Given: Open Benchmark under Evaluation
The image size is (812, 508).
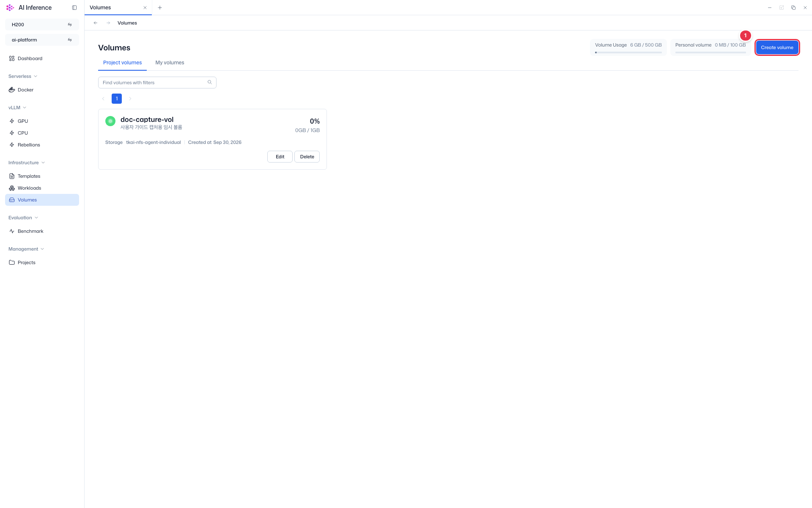Looking at the screenshot, I should click(x=42, y=231).
